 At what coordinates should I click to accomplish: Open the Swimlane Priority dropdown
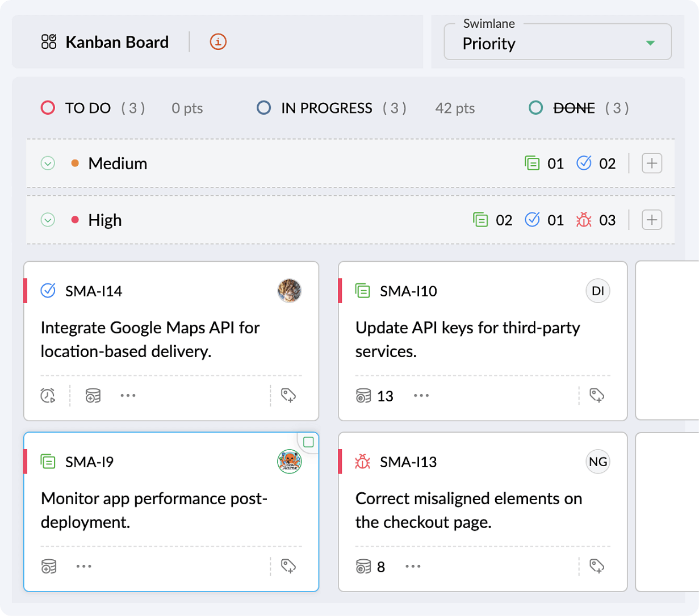point(558,41)
